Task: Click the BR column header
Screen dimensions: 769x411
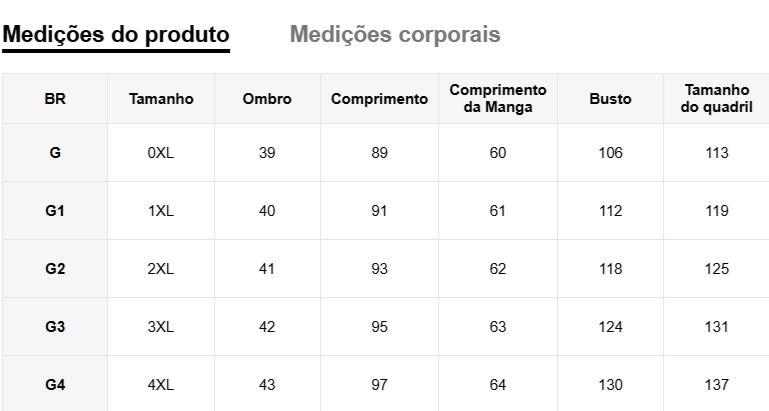Action: coord(55,99)
